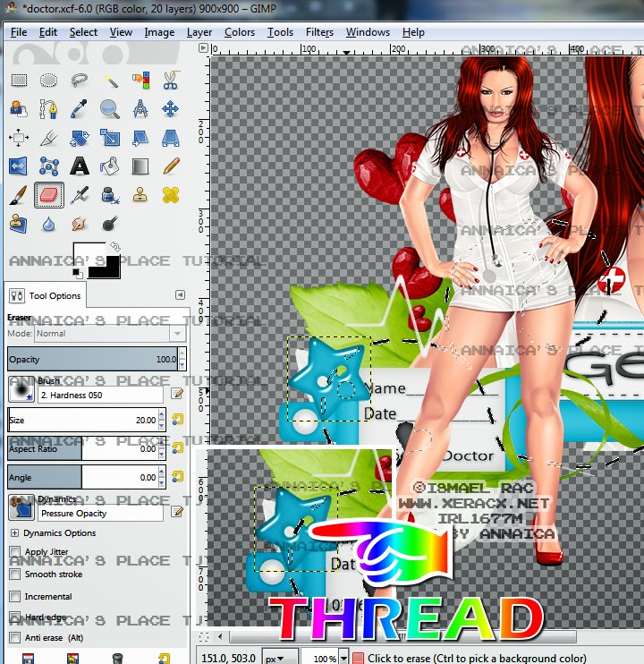Screen dimensions: 644x664
Task: Expand the Dynamics Options section
Action: tap(15, 532)
